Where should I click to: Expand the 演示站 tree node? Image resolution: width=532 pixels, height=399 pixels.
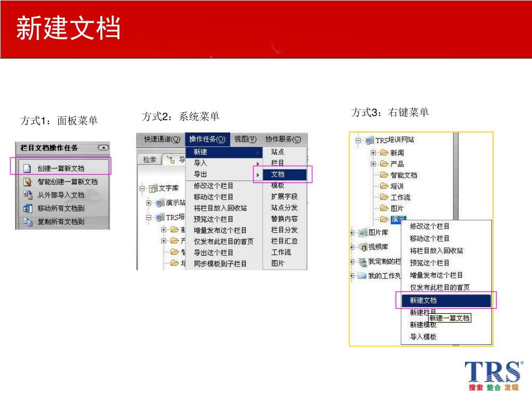click(x=149, y=203)
